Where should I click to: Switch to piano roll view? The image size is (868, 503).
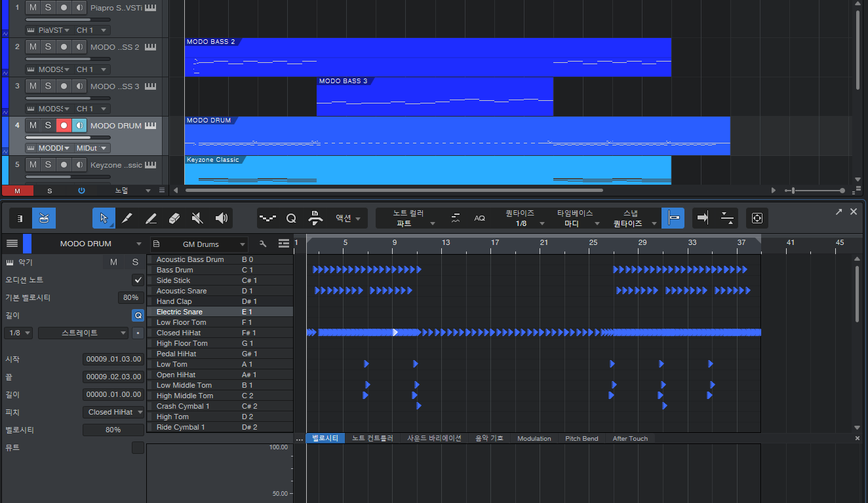(x=20, y=218)
